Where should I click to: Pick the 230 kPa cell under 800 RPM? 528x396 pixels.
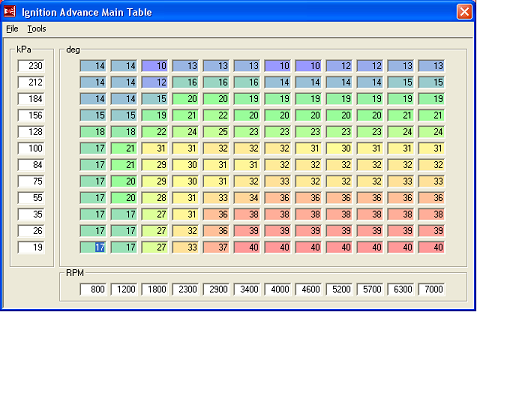tap(93, 66)
